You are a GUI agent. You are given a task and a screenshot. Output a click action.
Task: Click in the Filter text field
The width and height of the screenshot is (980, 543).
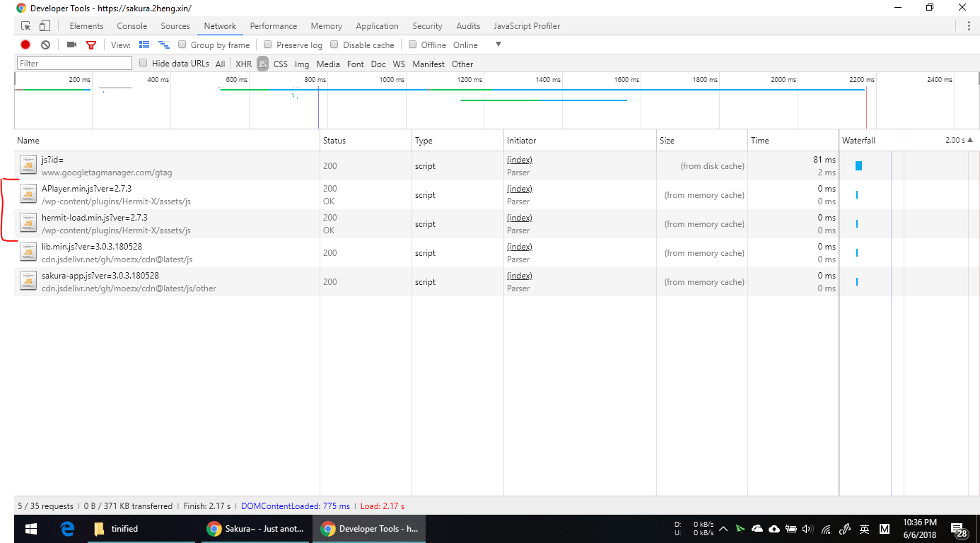(74, 63)
